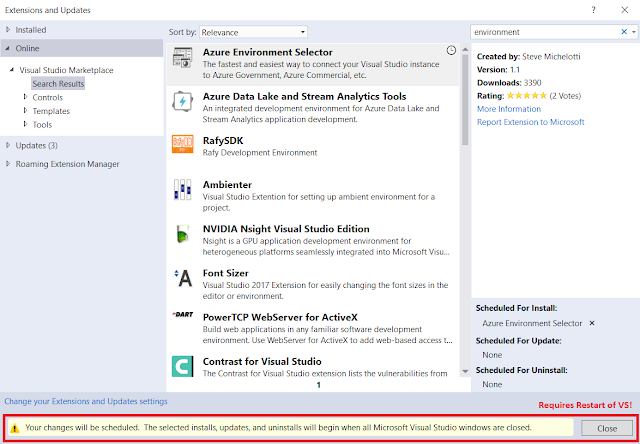Open the search box history dropdown arrow
The image size is (640, 444).
634,32
